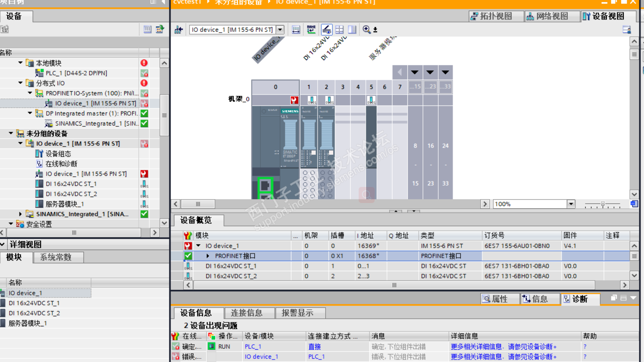Screen dimensions: 644x362
Task: Click the red error status icon beside 本地模块
Action: pyautogui.click(x=144, y=63)
